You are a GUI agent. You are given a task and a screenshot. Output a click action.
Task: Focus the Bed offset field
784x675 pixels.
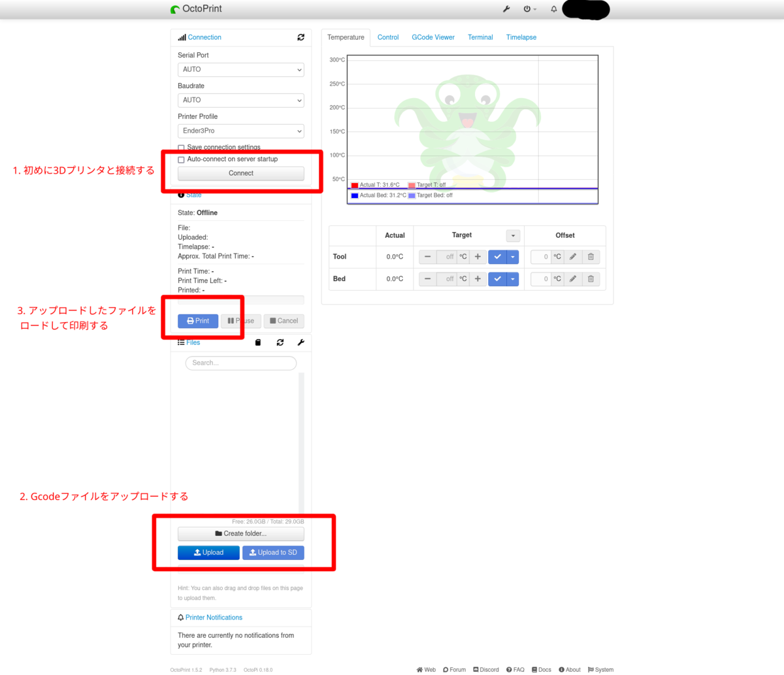(x=541, y=279)
